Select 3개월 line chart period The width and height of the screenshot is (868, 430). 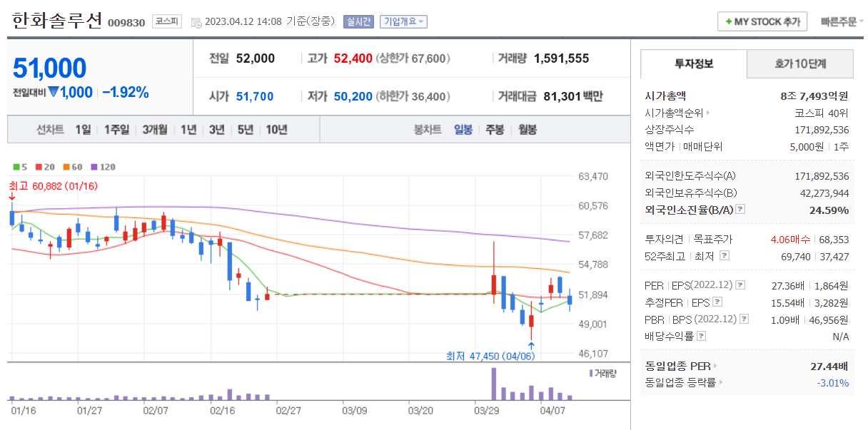click(155, 129)
